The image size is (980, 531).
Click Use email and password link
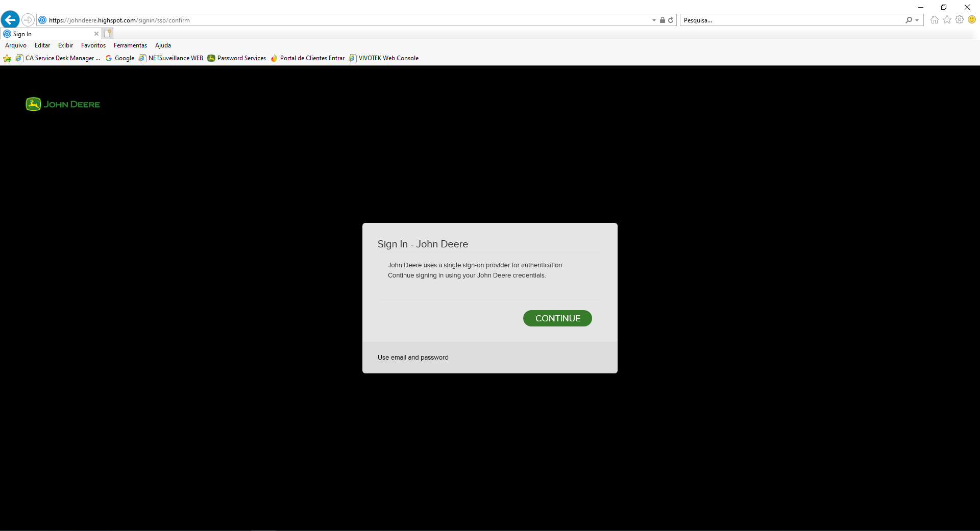click(413, 358)
